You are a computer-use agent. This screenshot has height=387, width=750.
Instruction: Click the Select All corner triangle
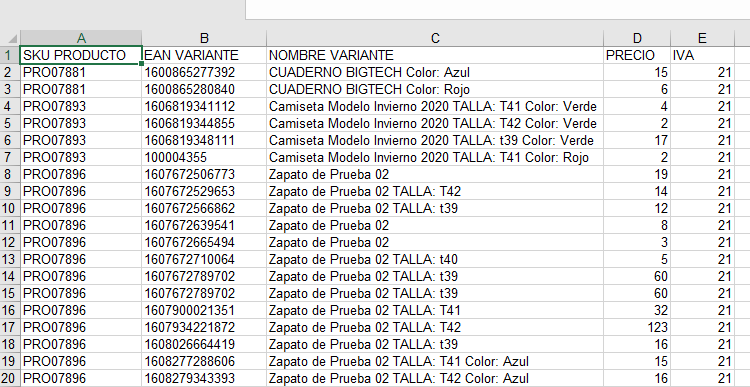10,38
